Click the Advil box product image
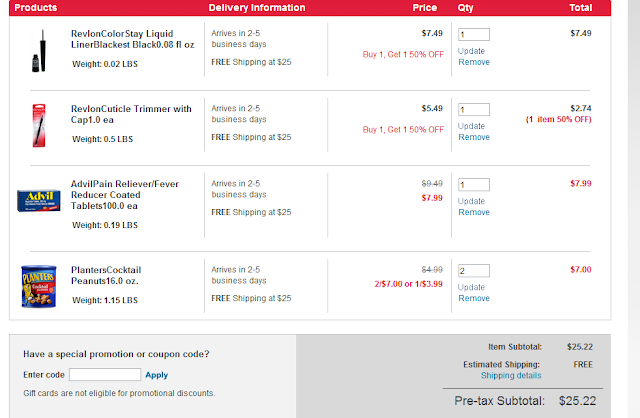640x418 pixels. [x=39, y=200]
